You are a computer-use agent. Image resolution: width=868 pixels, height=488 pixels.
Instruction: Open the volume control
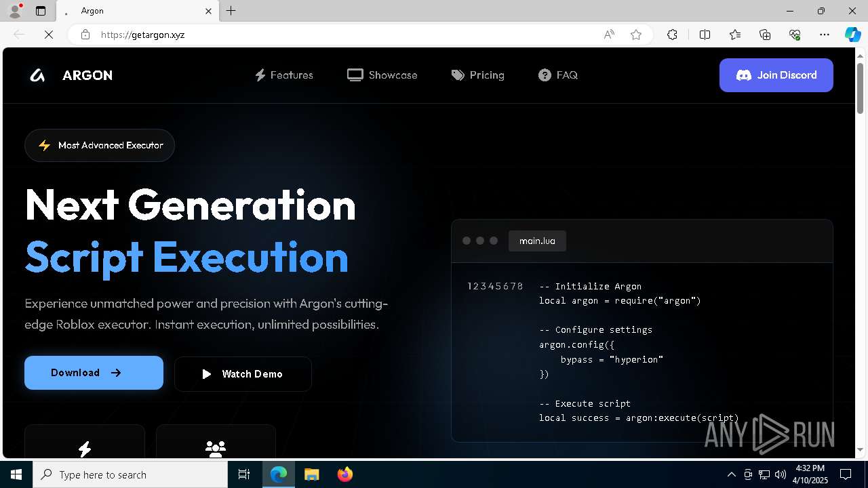coord(781,474)
